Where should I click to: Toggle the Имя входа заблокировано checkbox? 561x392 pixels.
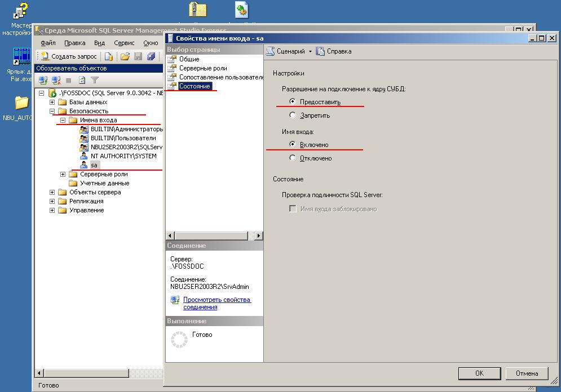(x=293, y=209)
